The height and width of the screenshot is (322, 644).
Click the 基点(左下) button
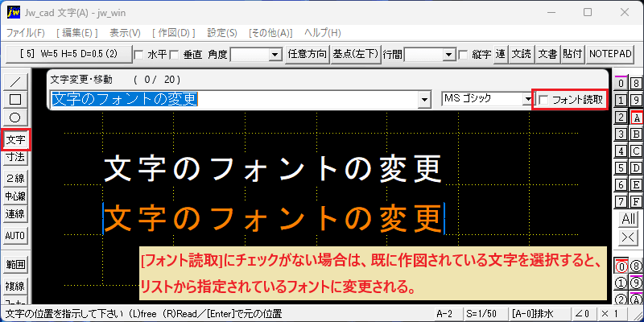(x=355, y=54)
